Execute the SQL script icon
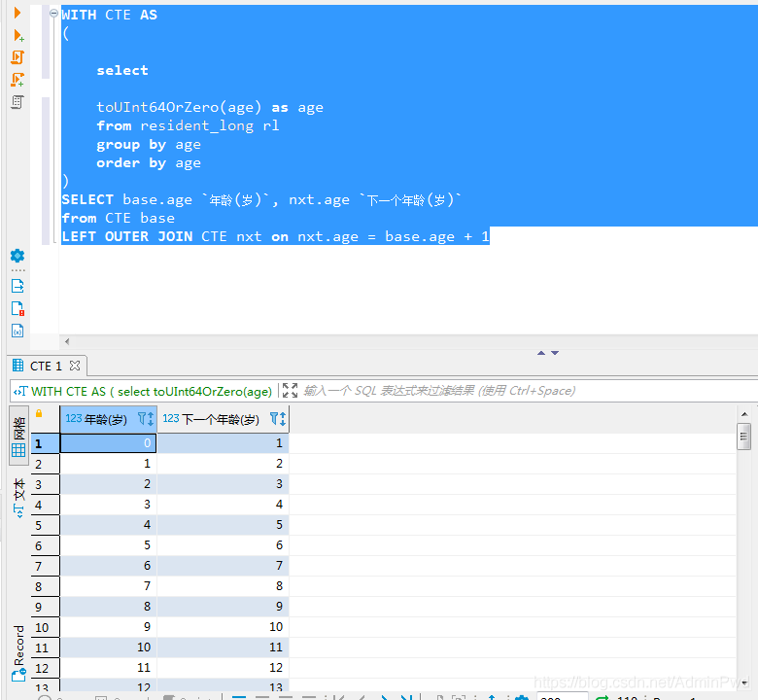This screenshot has height=700, width=758. point(17,57)
